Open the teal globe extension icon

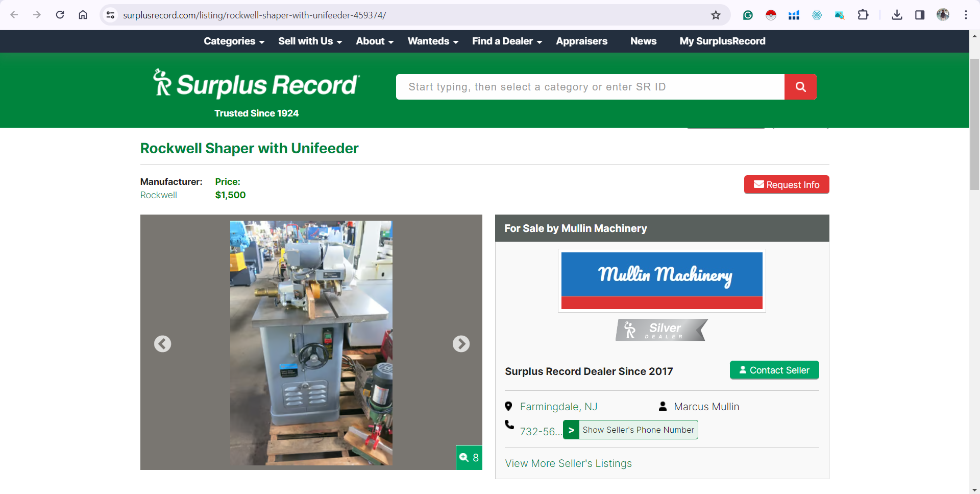coord(817,15)
